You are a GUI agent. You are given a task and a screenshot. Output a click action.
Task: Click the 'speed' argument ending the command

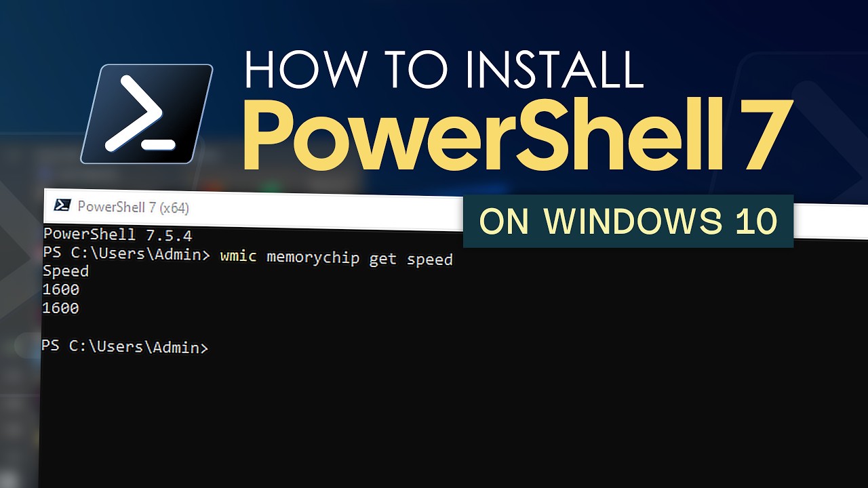429,260
